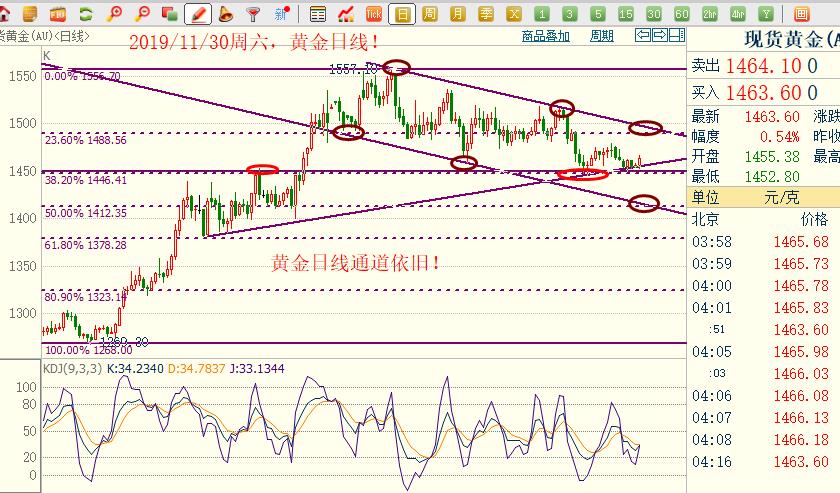Switch to the trend line chart icon

coord(346,14)
